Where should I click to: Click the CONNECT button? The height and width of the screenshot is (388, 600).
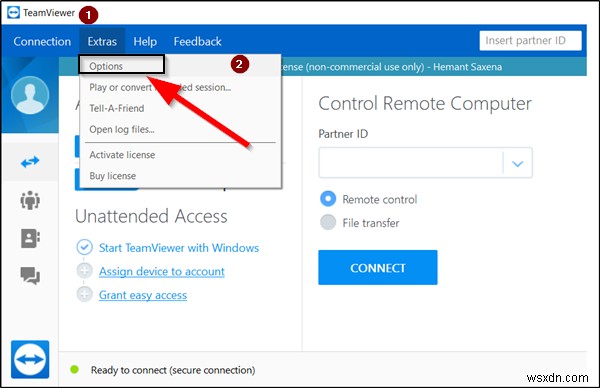point(378,267)
